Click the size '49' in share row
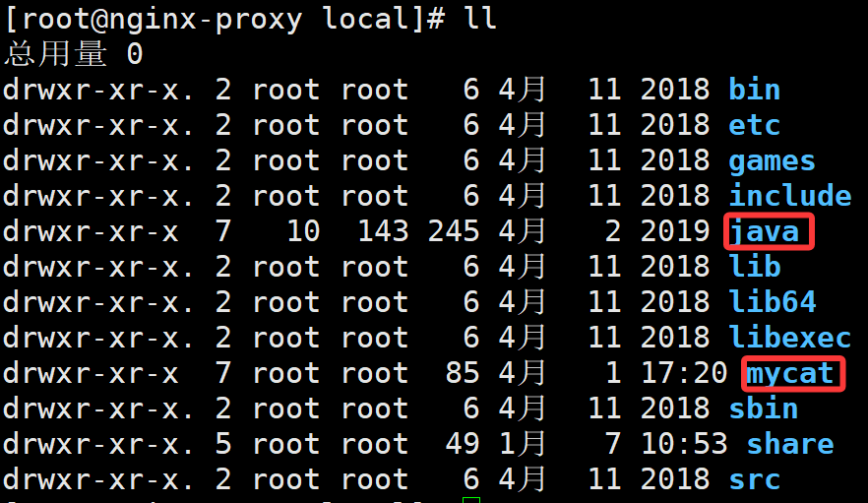The width and height of the screenshot is (868, 503). [463, 444]
